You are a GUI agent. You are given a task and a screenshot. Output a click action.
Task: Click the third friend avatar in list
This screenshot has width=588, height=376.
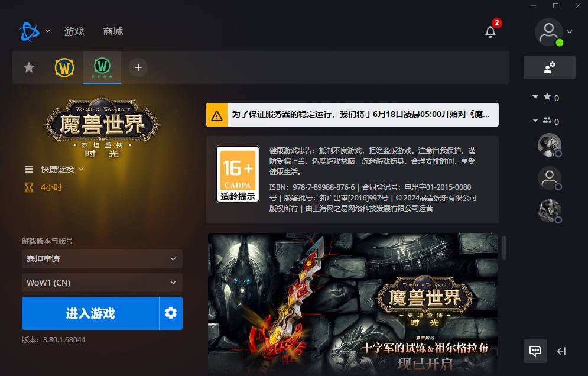tap(550, 211)
